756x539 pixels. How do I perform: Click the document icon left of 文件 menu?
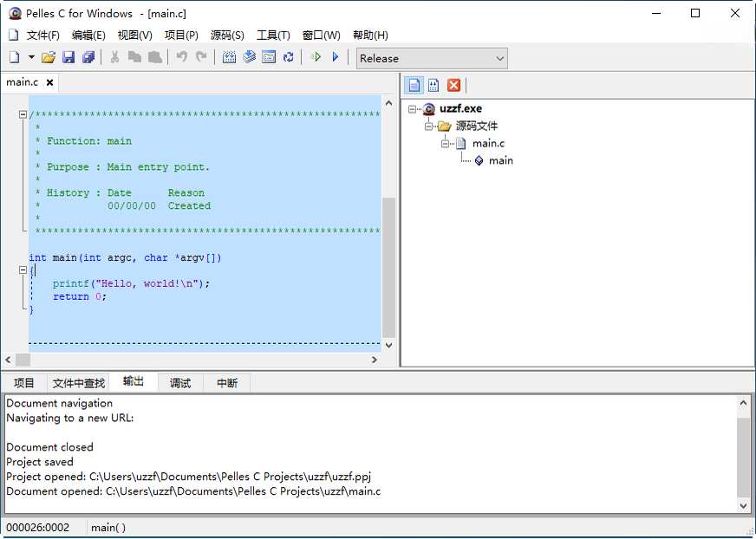pos(14,35)
